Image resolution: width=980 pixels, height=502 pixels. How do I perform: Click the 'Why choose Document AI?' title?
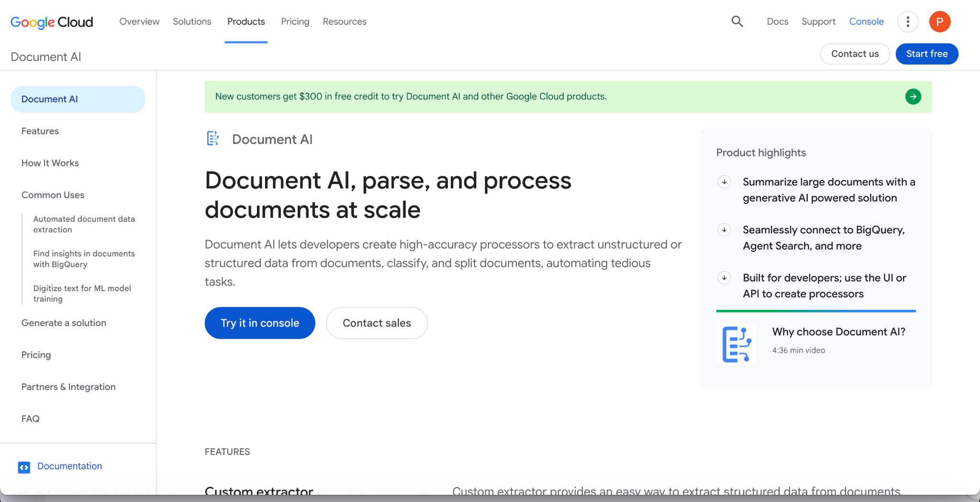click(838, 332)
